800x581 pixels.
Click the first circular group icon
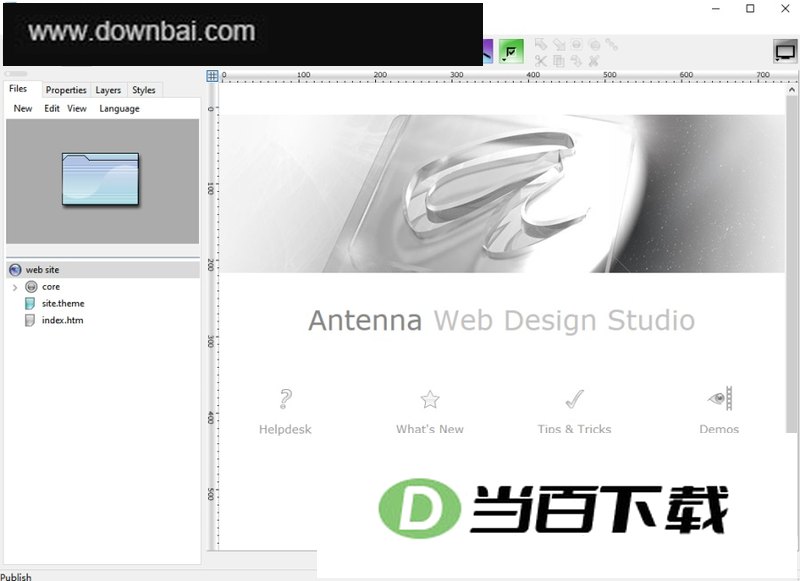pos(576,44)
